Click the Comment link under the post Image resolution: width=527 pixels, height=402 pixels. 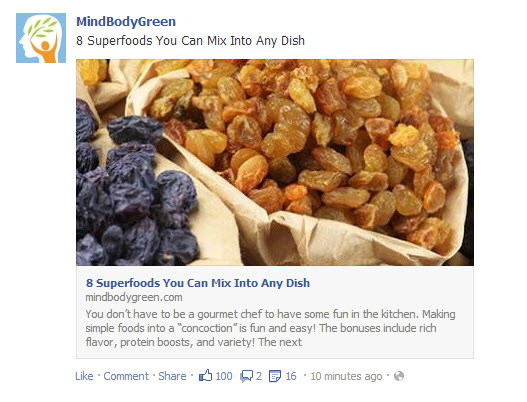tap(126, 376)
